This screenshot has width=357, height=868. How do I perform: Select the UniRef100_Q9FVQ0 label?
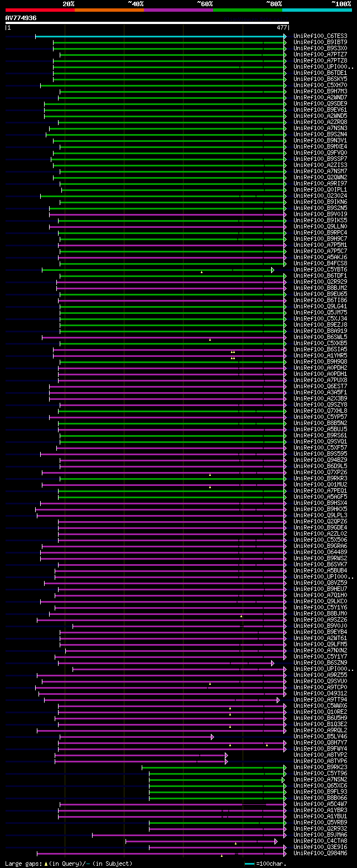click(x=320, y=153)
